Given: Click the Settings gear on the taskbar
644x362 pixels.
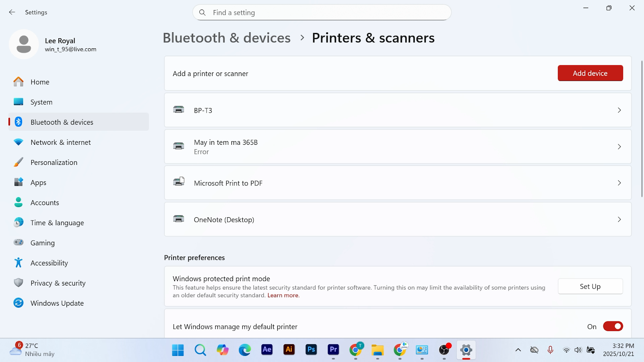Looking at the screenshot, I should [x=466, y=350].
